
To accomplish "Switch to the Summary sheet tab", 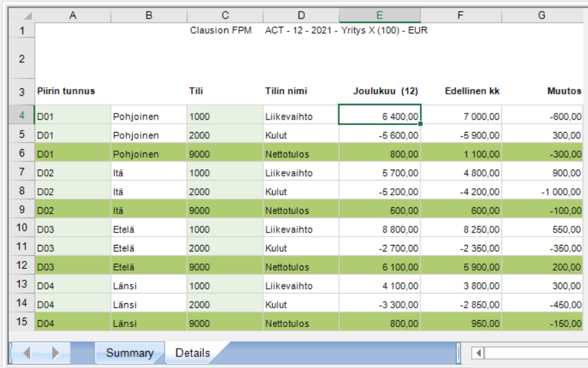I will pyautogui.click(x=129, y=353).
